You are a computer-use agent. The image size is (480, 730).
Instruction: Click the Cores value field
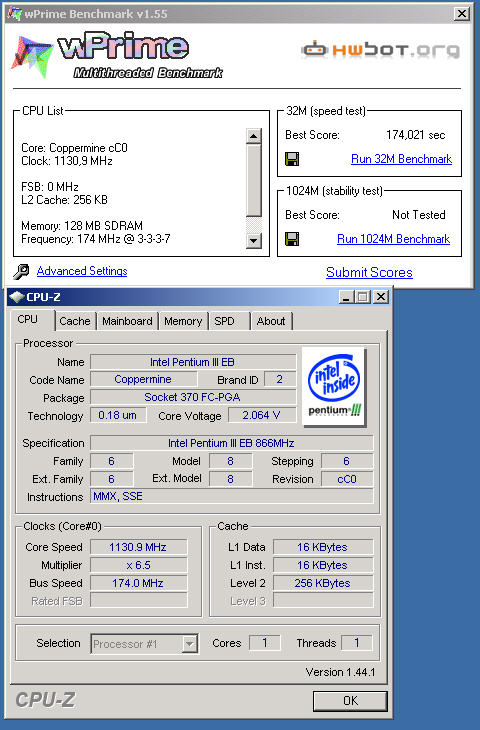(264, 643)
